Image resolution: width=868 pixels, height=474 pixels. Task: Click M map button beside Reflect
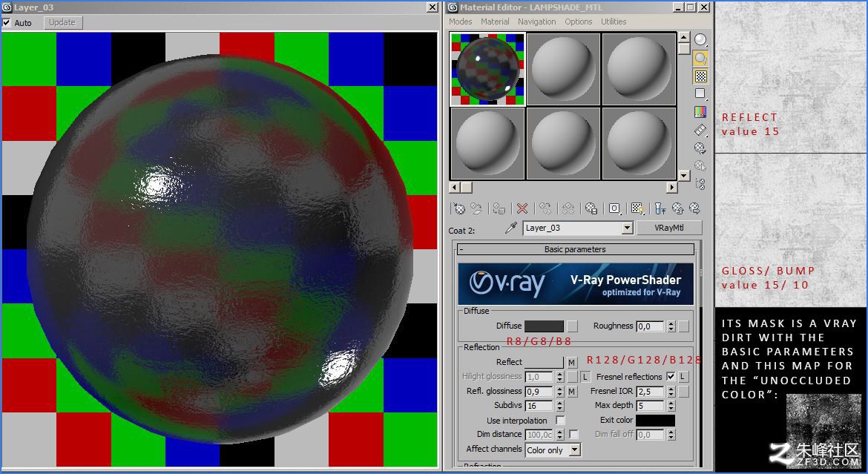[572, 363]
